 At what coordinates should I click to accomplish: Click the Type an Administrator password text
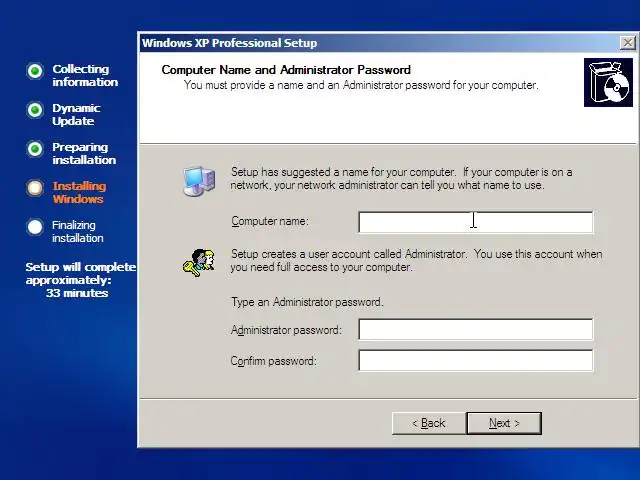(307, 302)
